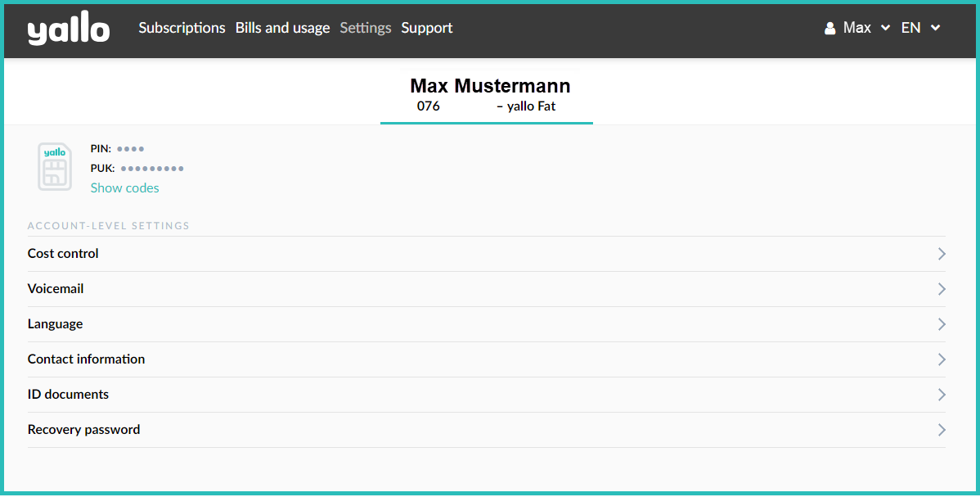980x497 pixels.
Task: Open Voicemail settings row
Action: (x=56, y=289)
